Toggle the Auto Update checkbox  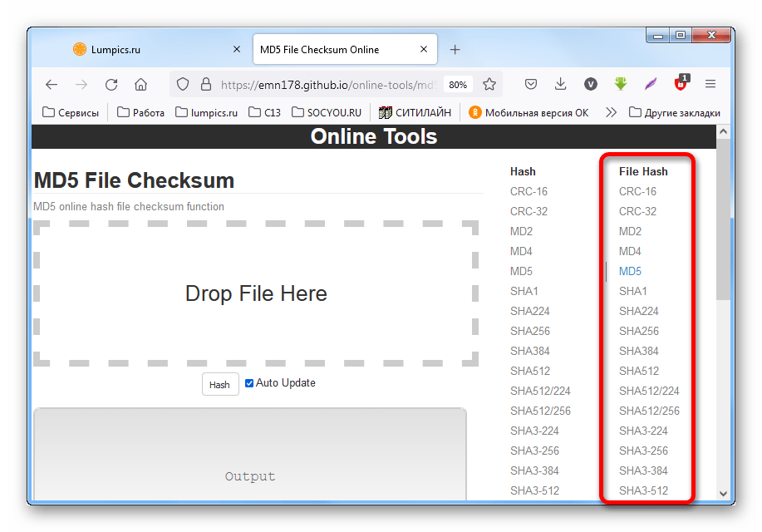coord(249,383)
